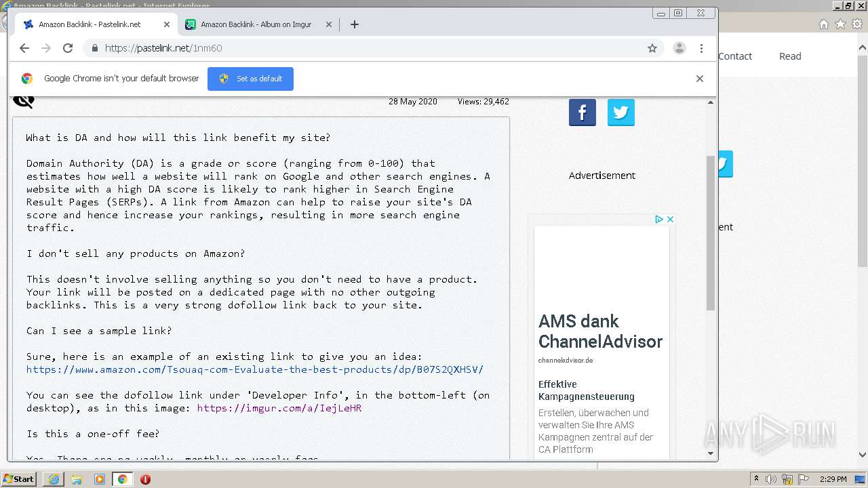Screen dimensions: 868x488
Task: Click the 28 May 2020 date
Action: pyautogui.click(x=412, y=102)
